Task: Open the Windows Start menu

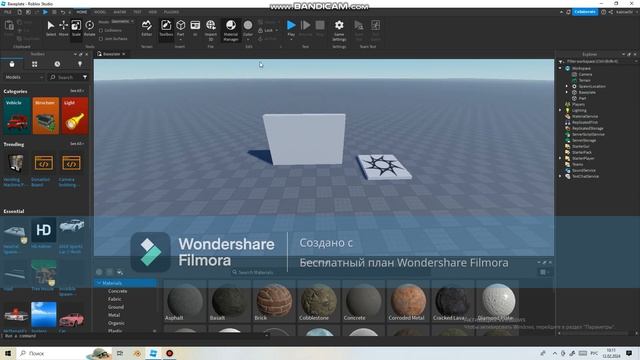Action: point(8,353)
